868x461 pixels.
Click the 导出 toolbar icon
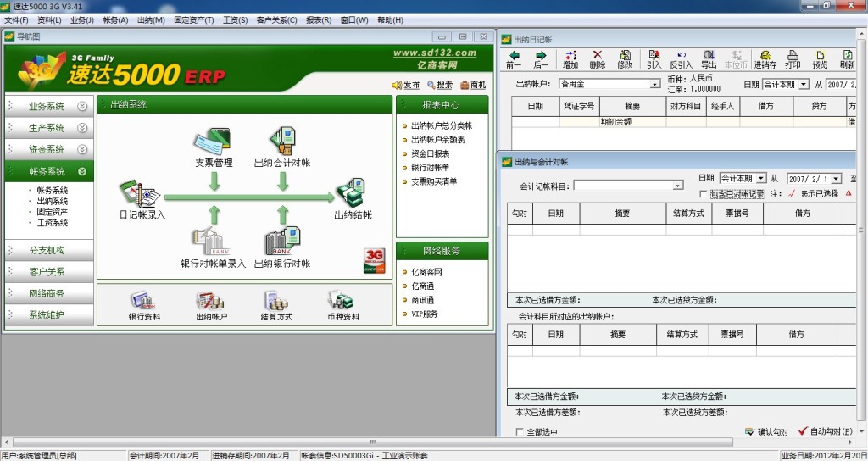(x=709, y=59)
